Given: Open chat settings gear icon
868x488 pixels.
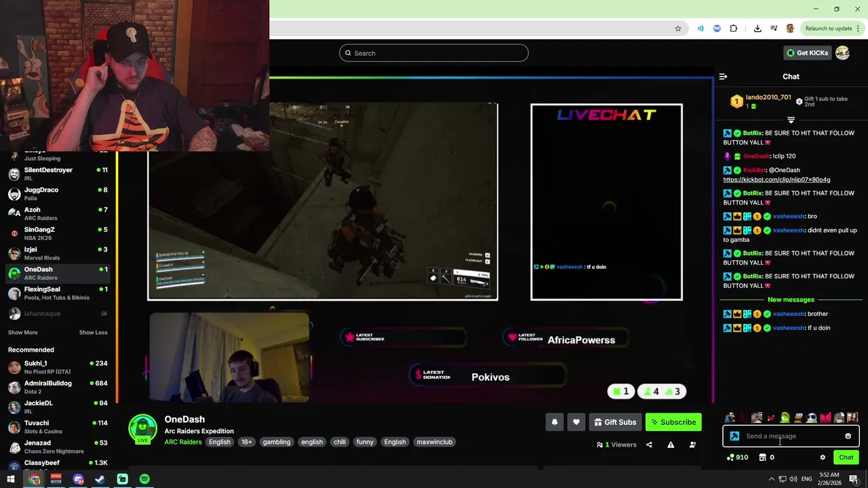Looking at the screenshot, I should 823,457.
